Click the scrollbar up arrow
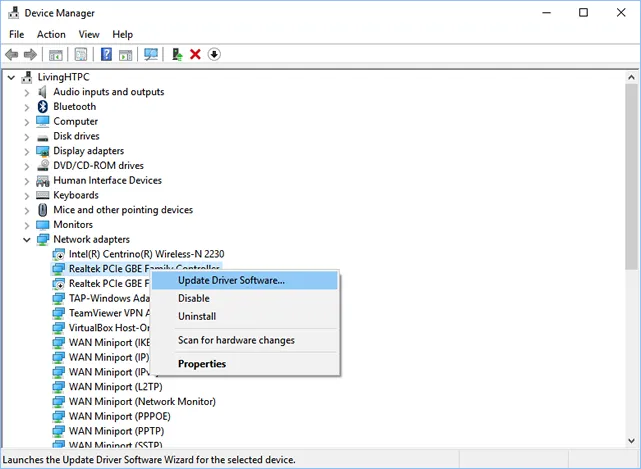Screen dimensions: 641x469 tap(631, 77)
